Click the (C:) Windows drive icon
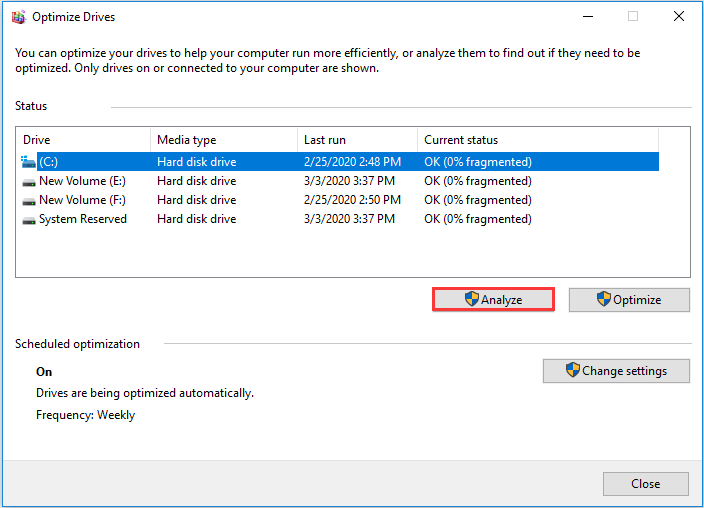The image size is (704, 508). click(28, 162)
